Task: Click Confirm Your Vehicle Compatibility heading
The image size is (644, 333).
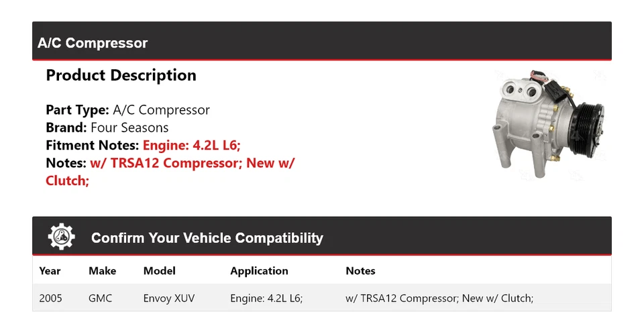Action: tap(207, 238)
